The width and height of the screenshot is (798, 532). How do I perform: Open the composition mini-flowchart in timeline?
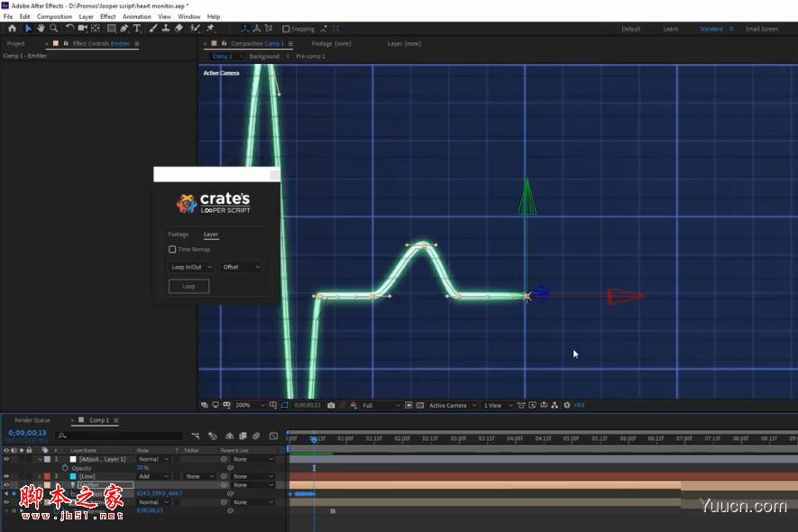point(196,436)
